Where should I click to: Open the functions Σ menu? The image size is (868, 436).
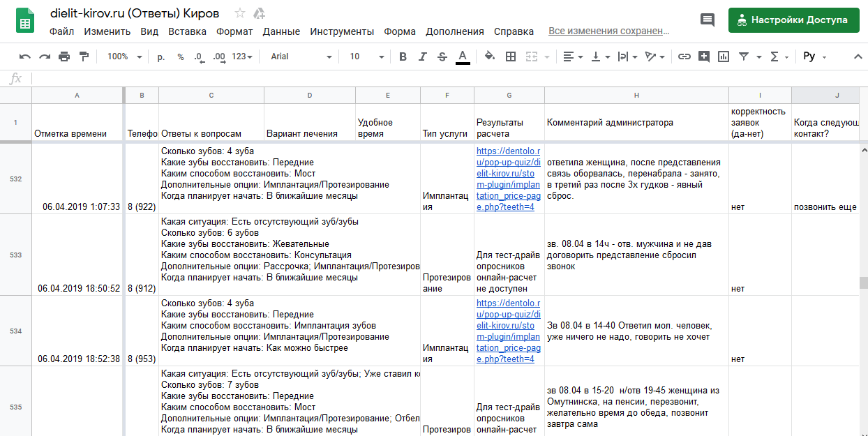[779, 57]
